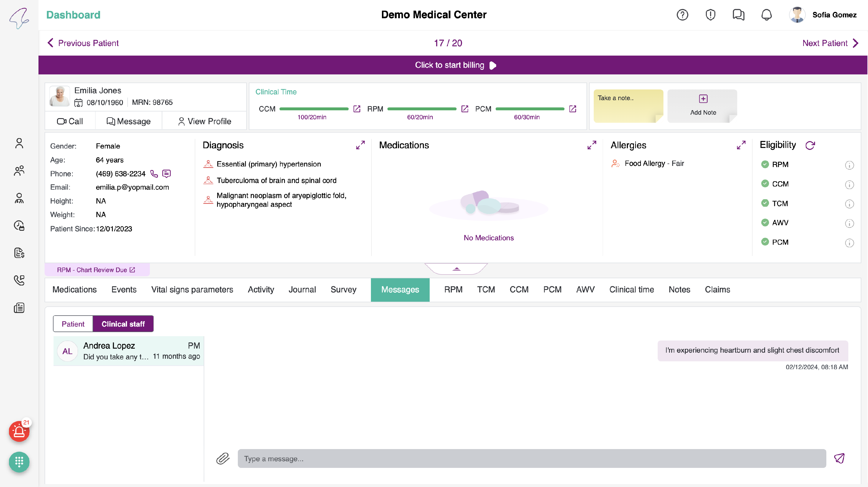The image size is (868, 487).
Task: Expand the Medications panel
Action: coord(592,145)
